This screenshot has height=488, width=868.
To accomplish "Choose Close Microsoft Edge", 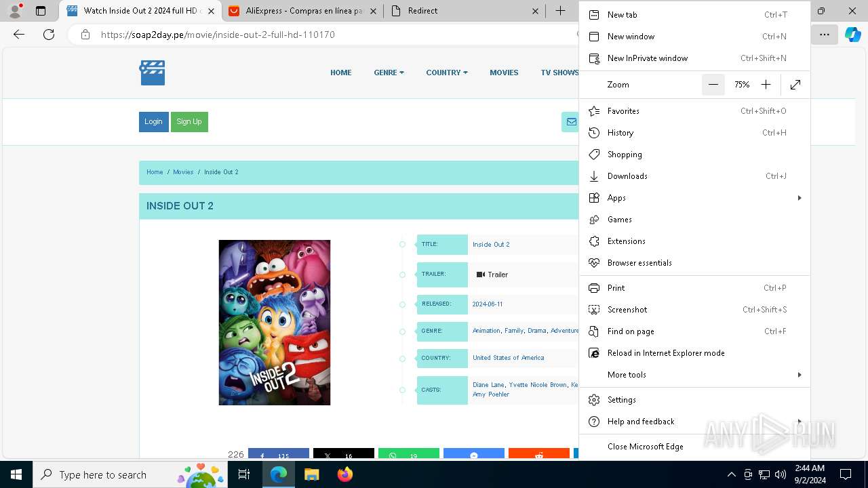I will tap(694, 447).
